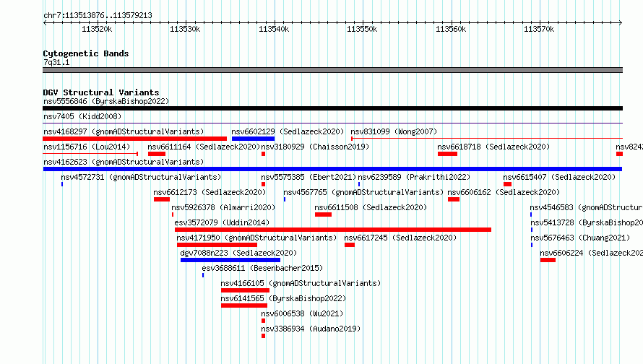Viewport: 643px width, 364px height.
Task: Open nsv6617245 (Sedlazeck2020) label
Action: [x=400, y=238]
